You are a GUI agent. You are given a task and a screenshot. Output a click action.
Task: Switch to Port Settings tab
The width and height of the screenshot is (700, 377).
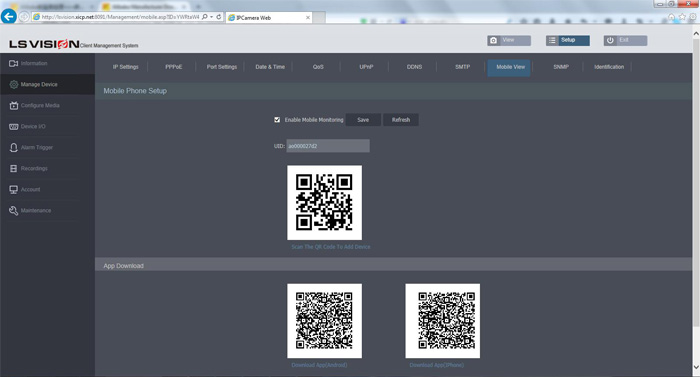222,67
